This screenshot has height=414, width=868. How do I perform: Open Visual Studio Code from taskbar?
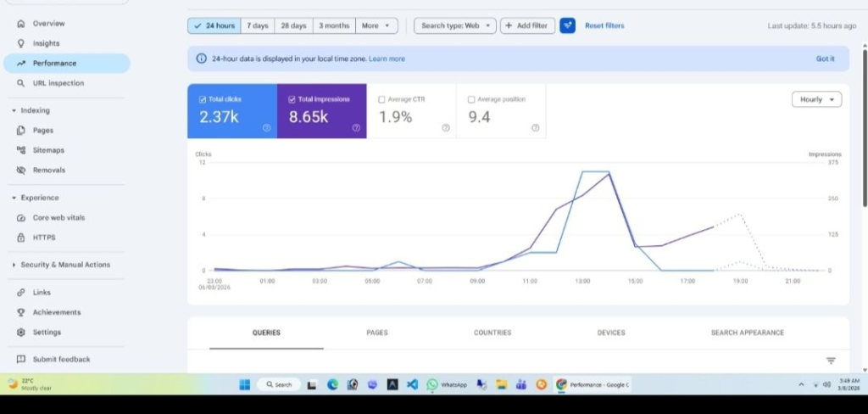click(x=413, y=384)
